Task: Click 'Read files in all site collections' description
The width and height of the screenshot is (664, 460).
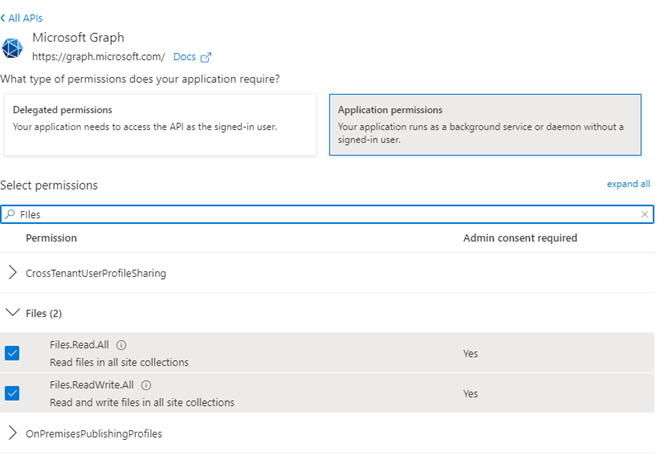Action: click(x=119, y=362)
